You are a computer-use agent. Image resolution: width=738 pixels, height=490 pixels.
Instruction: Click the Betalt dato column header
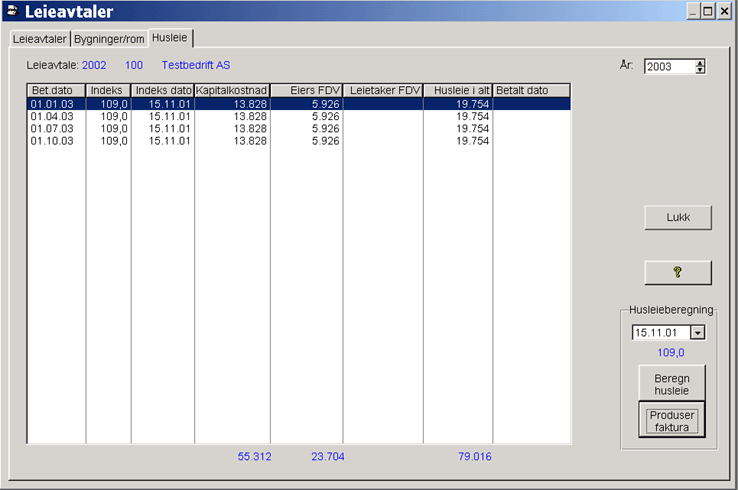tap(531, 90)
